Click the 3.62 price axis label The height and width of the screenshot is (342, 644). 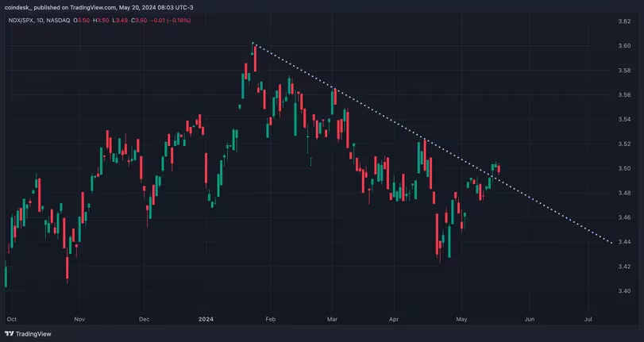pyautogui.click(x=624, y=21)
